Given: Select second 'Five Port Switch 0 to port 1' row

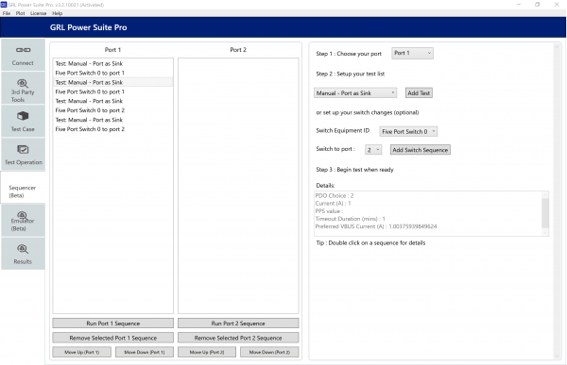Looking at the screenshot, I should pos(113,92).
